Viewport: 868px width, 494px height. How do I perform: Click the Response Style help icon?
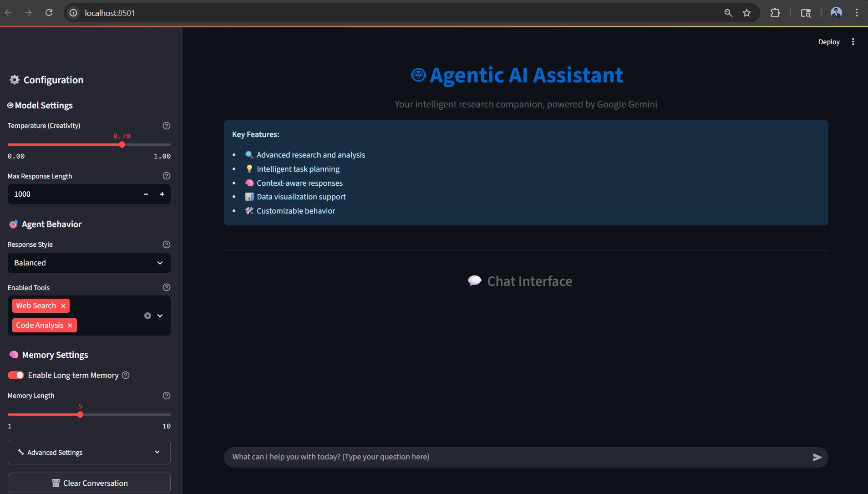[x=166, y=244]
